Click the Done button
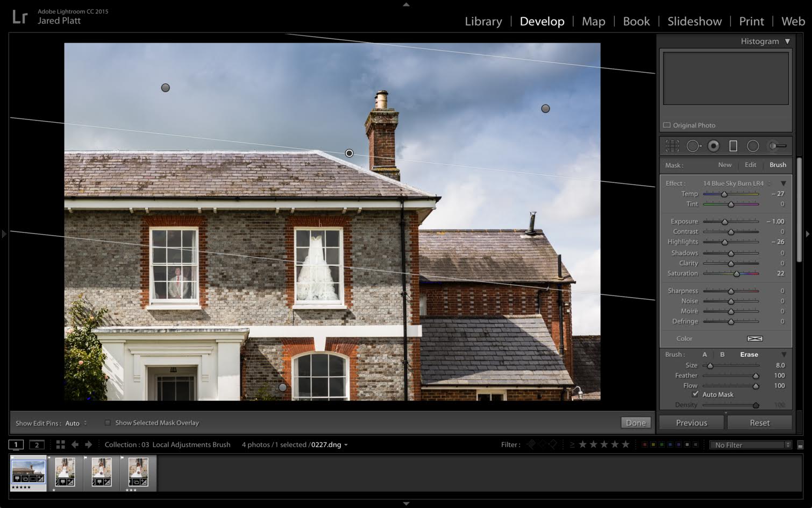The width and height of the screenshot is (812, 508). [x=636, y=423]
